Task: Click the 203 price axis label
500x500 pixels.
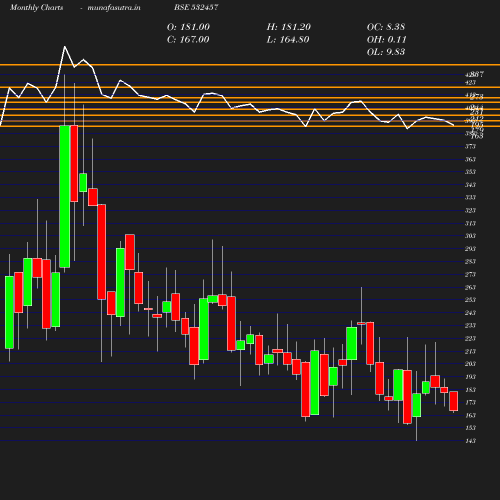Action: click(x=470, y=364)
